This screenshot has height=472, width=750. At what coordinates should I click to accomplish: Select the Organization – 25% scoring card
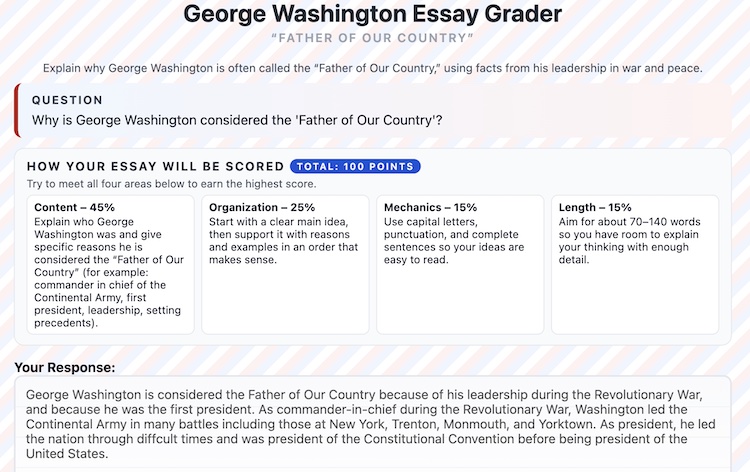click(285, 264)
